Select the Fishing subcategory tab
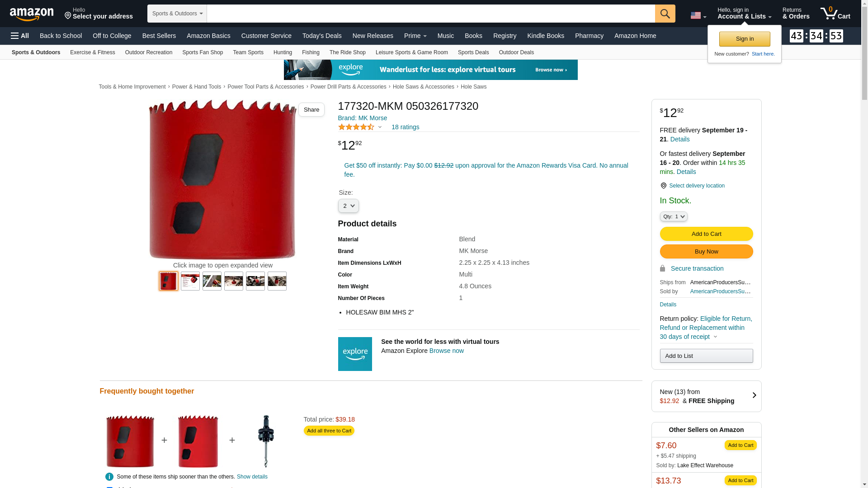Image resolution: width=868 pixels, height=488 pixels. [311, 52]
